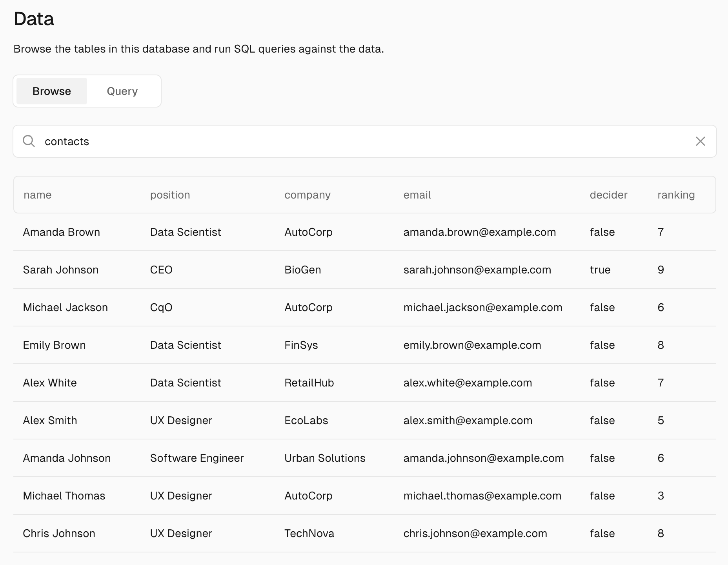
Task: Click Sarah Johnson's true decider value
Action: (x=600, y=270)
